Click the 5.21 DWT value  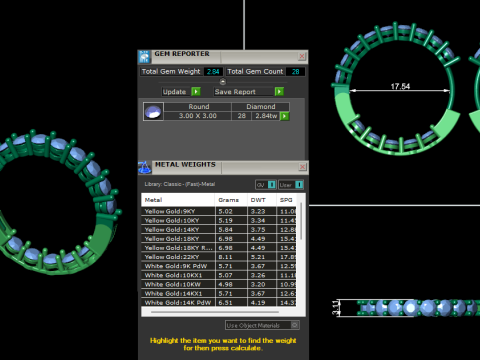click(258, 257)
